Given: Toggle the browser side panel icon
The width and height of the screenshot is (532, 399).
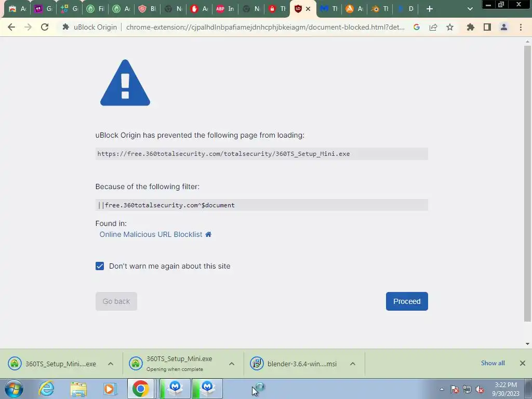Looking at the screenshot, I should (487, 27).
